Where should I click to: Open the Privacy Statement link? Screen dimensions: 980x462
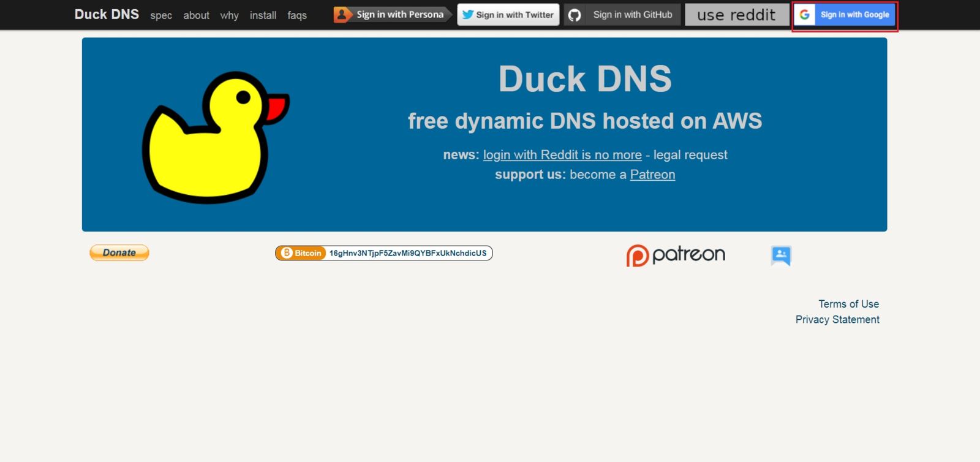pos(837,319)
